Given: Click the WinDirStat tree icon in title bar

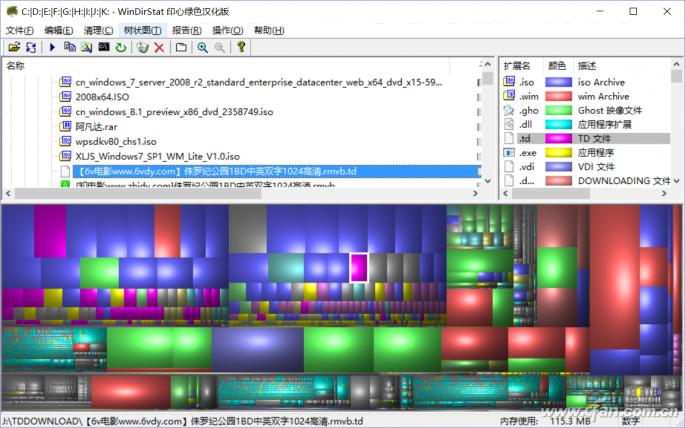Looking at the screenshot, I should pos(12,11).
